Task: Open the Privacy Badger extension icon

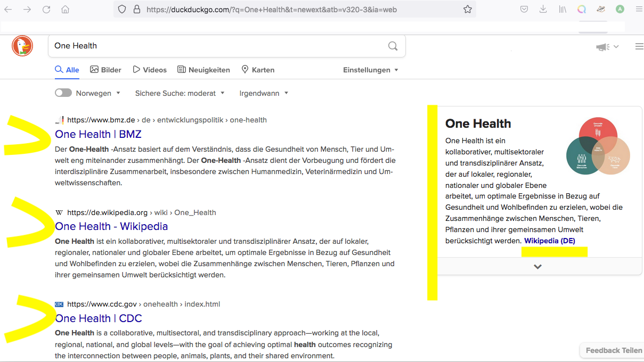Action: (x=601, y=9)
